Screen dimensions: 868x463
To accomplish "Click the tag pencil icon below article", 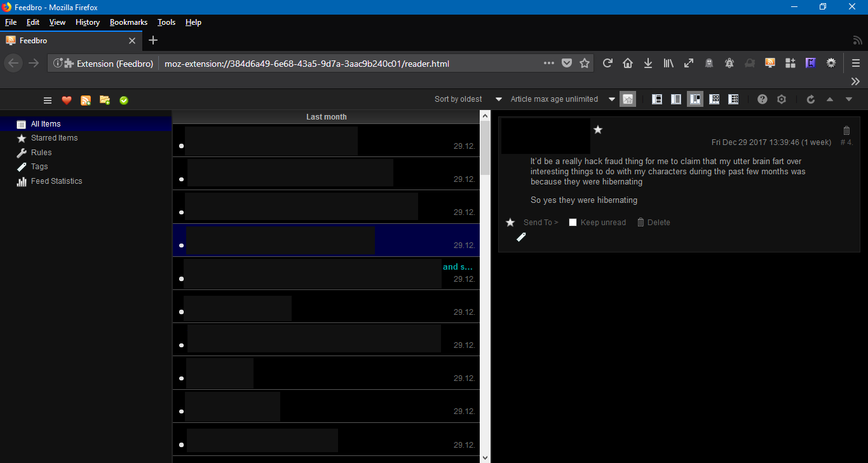I will coord(521,237).
